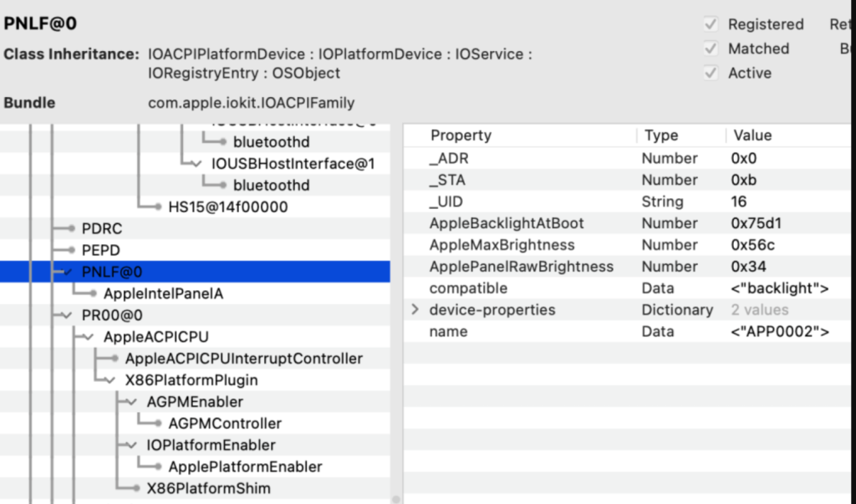
Task: Collapse the X86PlatformPlugin chevron
Action: point(110,380)
